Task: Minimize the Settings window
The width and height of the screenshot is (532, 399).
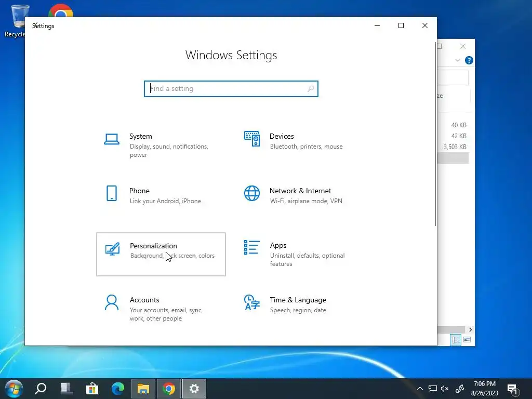Action: [377, 26]
